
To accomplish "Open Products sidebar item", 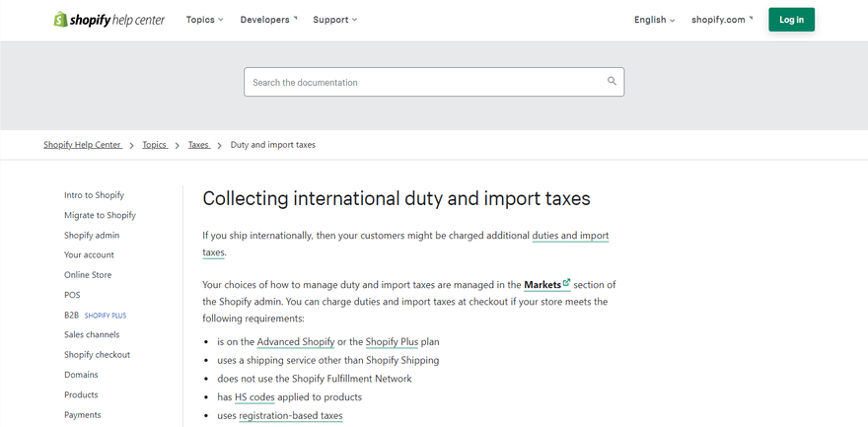I will [x=81, y=394].
